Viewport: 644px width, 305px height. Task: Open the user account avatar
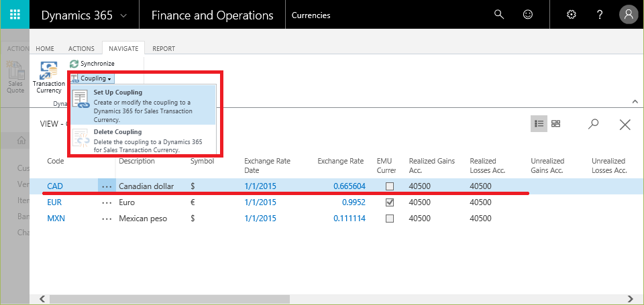[x=629, y=15]
